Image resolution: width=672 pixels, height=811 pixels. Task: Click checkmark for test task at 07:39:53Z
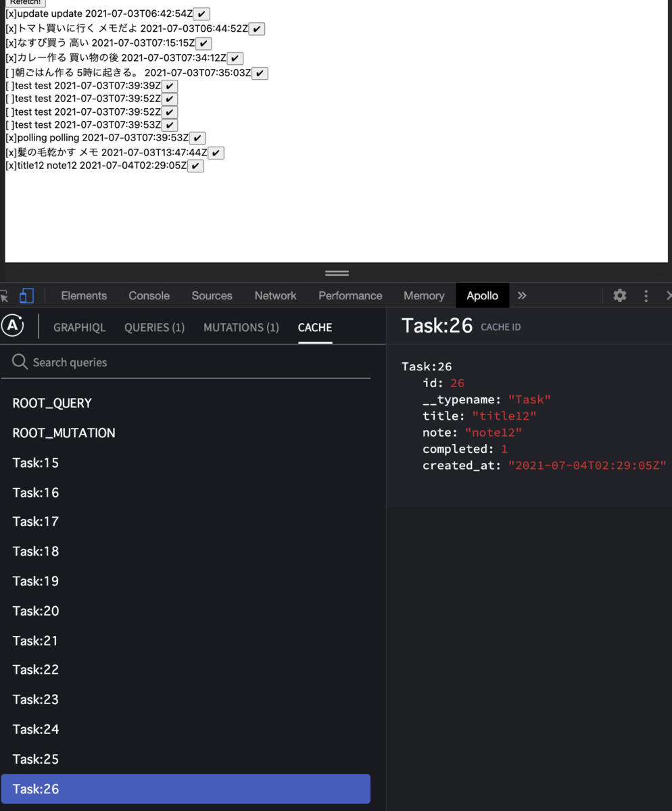pos(170,125)
